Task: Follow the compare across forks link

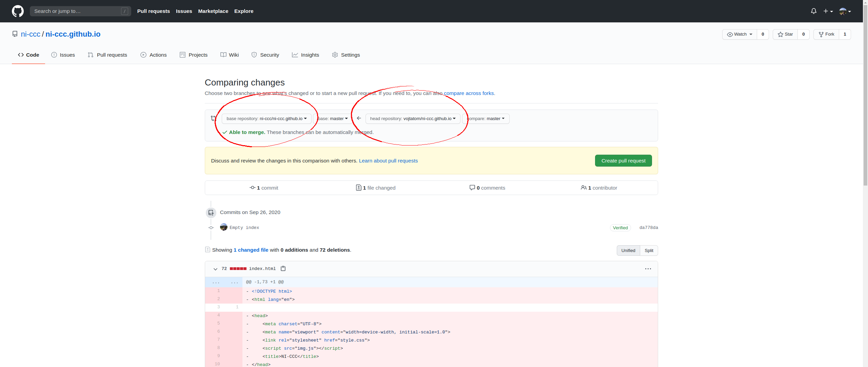Action: [469, 93]
